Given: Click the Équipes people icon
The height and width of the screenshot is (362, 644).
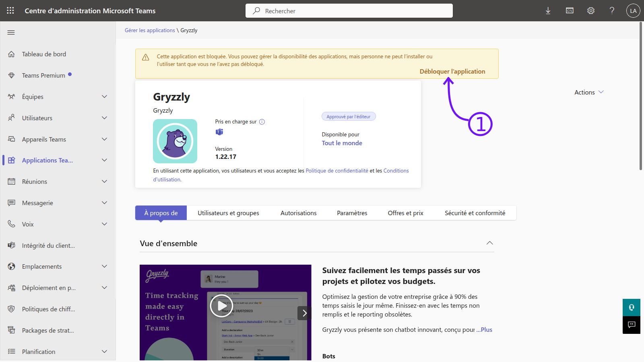Looking at the screenshot, I should point(11,97).
